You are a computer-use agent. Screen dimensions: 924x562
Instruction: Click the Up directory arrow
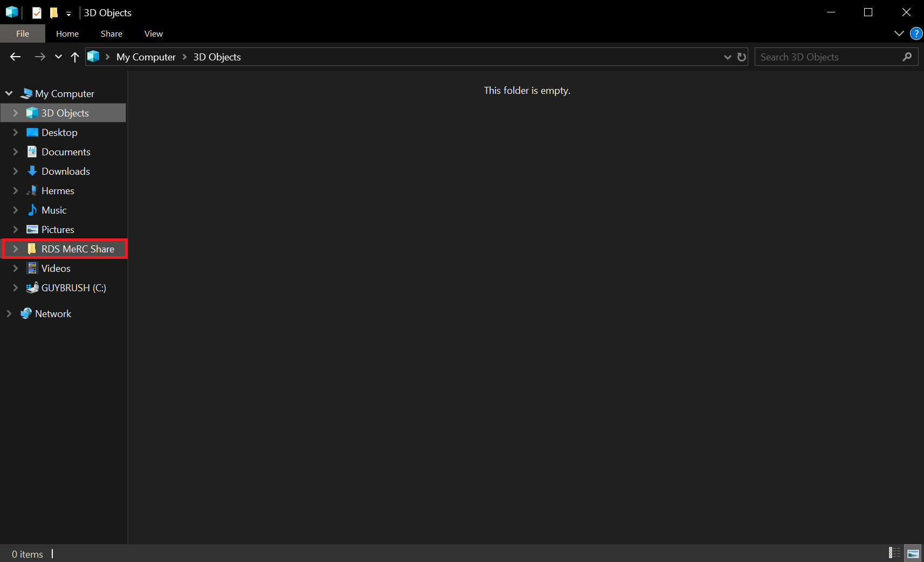click(75, 57)
